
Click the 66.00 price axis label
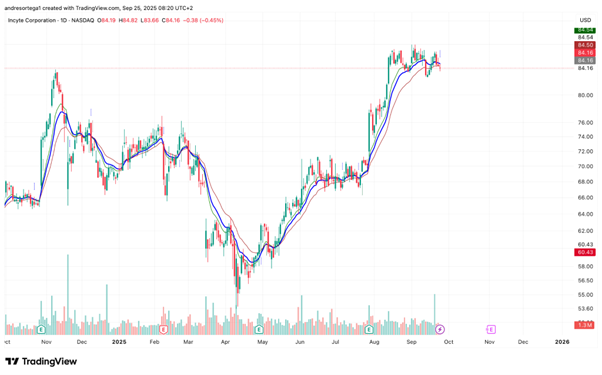click(x=585, y=198)
